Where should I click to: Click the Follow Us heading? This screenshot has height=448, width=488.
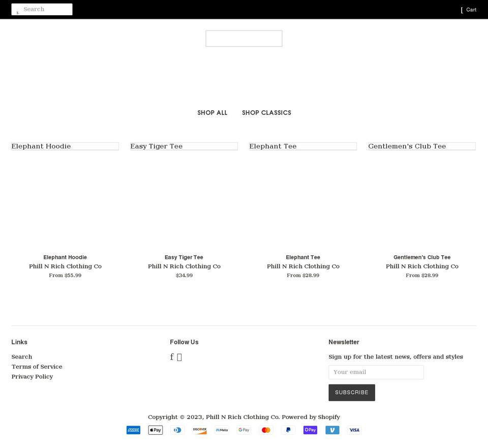(184, 342)
